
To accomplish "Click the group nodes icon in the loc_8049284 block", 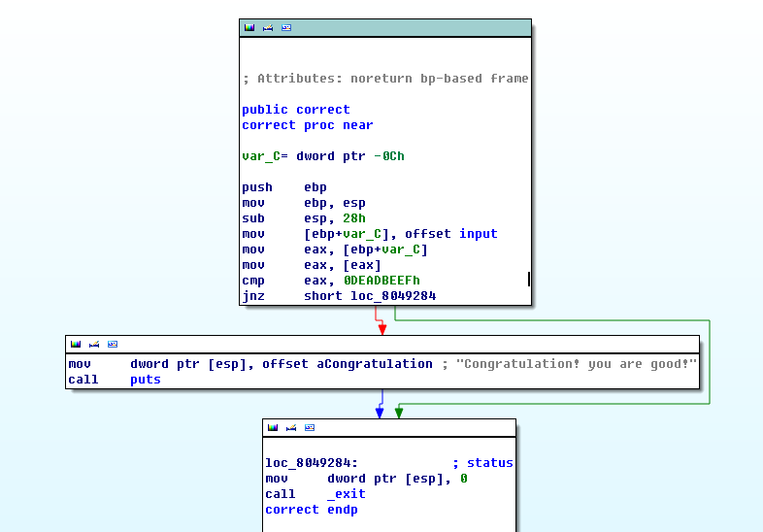I will 310,428.
